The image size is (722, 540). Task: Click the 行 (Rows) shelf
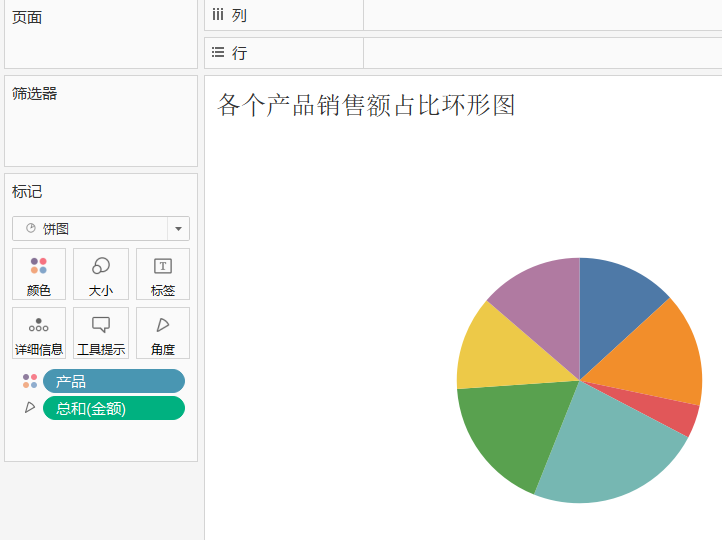click(540, 53)
